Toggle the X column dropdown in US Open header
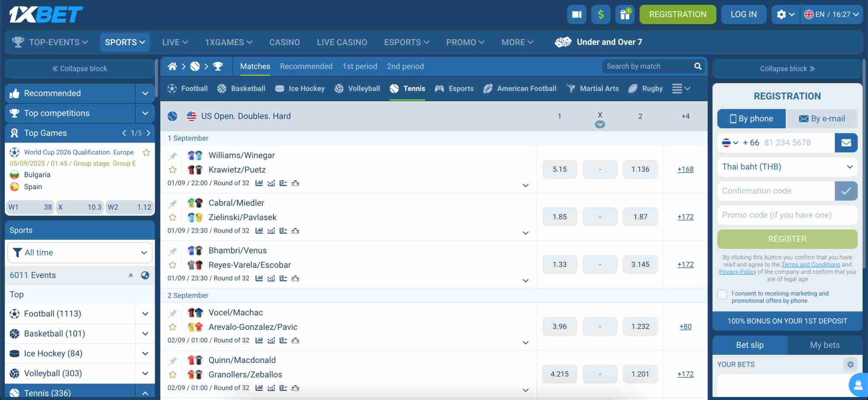This screenshot has height=400, width=868. [600, 124]
